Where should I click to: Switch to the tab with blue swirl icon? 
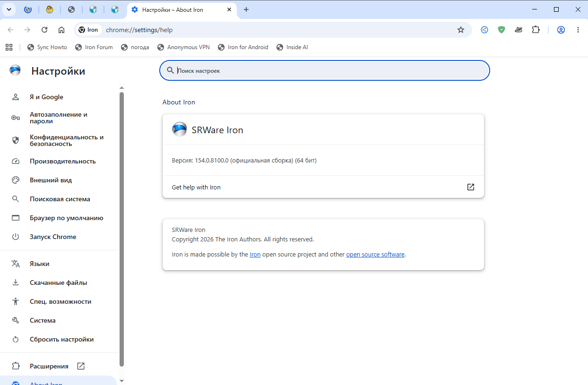[x=28, y=9]
